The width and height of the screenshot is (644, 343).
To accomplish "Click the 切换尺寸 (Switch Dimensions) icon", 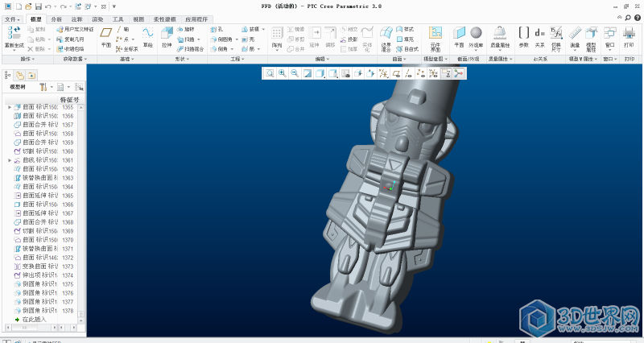I will point(556,32).
